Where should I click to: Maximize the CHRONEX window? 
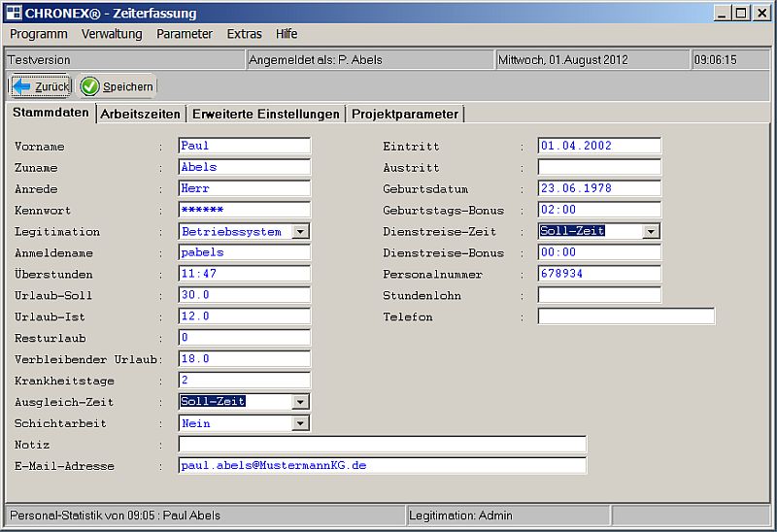741,13
